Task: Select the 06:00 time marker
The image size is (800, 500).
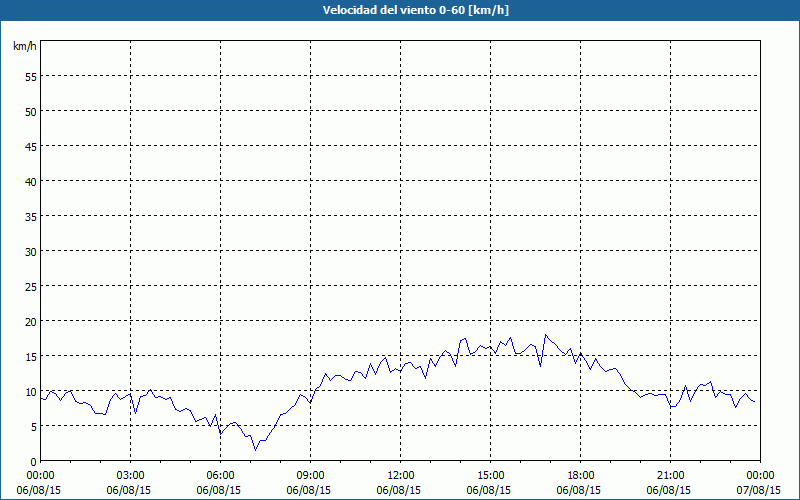Action: (221, 475)
